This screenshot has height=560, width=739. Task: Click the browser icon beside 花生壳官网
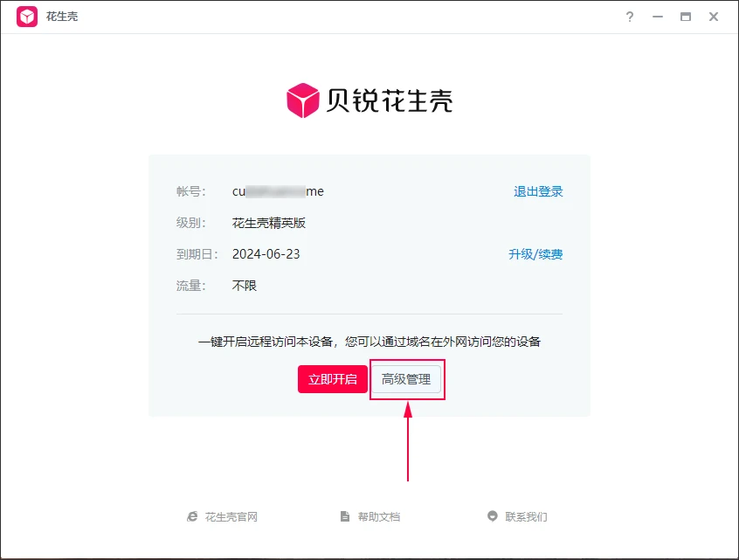[x=192, y=516]
